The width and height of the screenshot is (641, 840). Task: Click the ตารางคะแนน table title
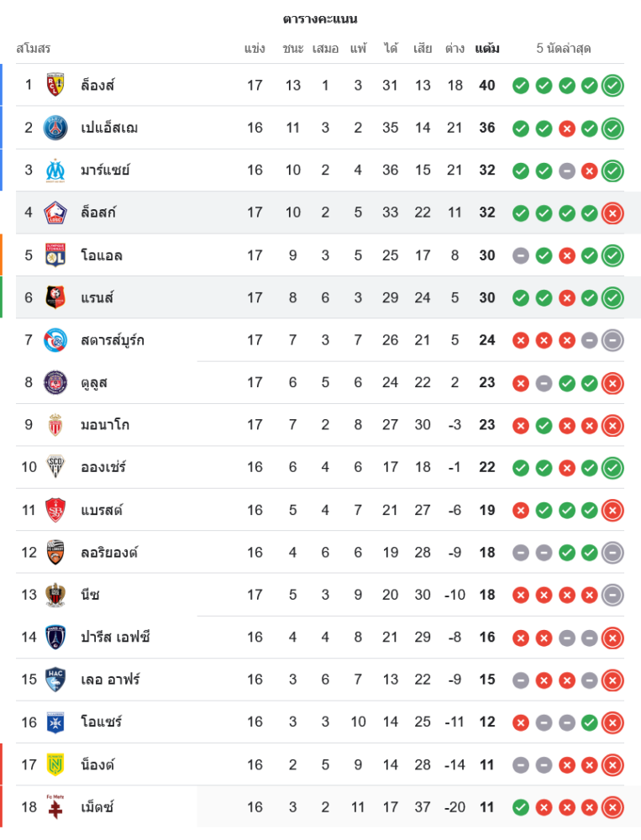tap(320, 18)
